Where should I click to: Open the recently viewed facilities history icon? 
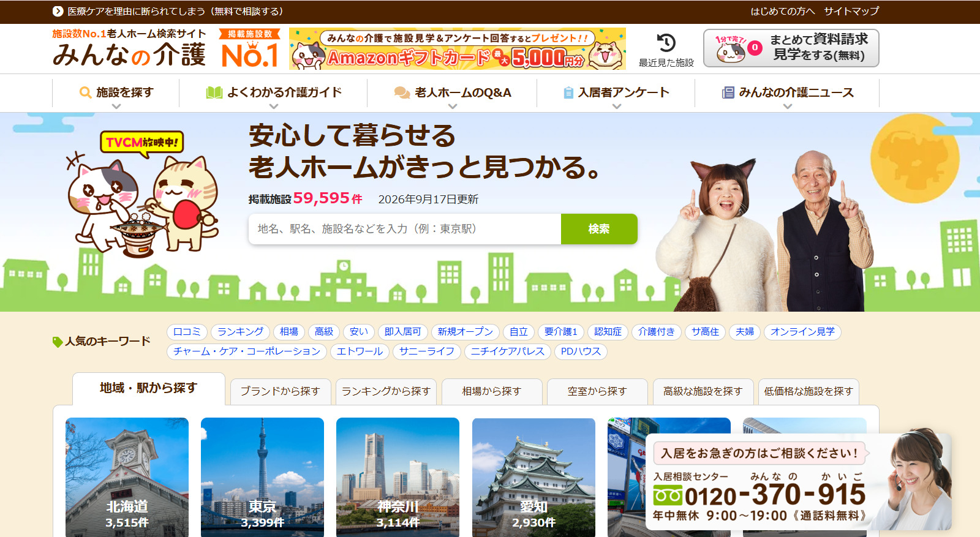pos(666,43)
